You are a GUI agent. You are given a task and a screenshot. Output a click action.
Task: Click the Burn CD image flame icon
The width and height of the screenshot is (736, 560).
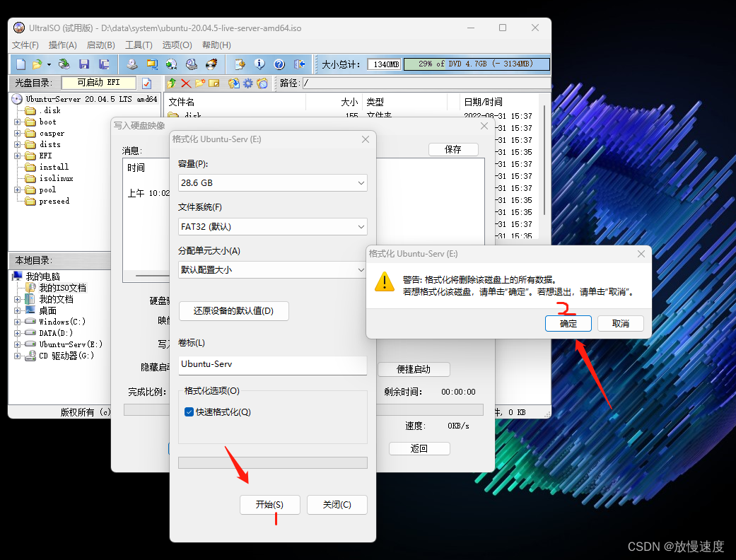coord(211,64)
